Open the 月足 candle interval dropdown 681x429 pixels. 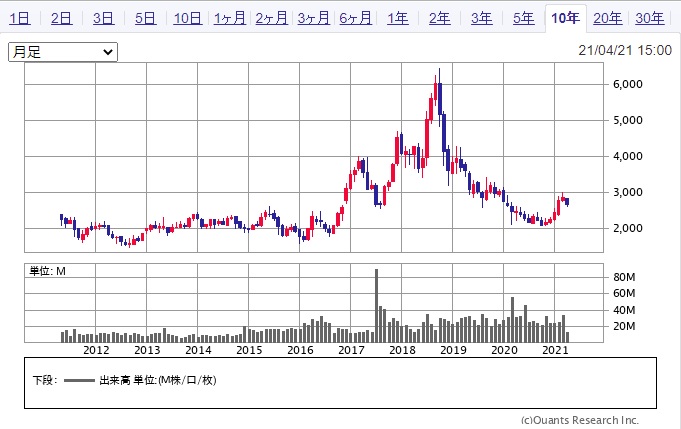pos(63,52)
